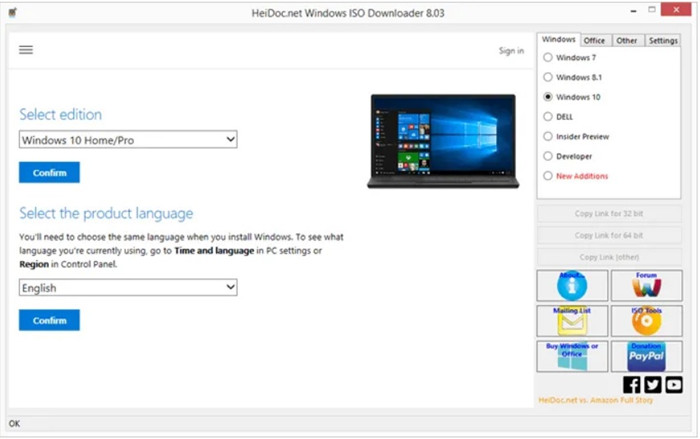Open ISO Tools disc icon
The width and height of the screenshot is (700, 439).
[x=647, y=321]
